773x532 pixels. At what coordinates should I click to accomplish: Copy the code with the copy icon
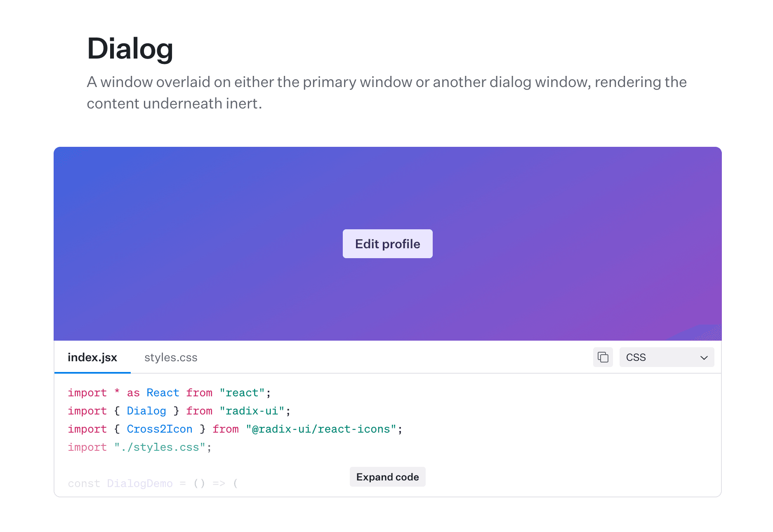point(603,357)
